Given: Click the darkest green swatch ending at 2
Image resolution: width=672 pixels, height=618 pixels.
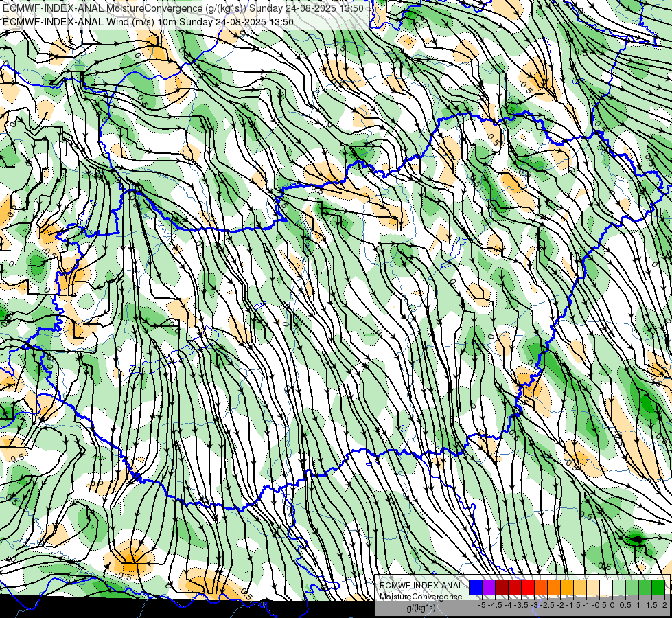Looking at the screenshot, I should (658, 588).
